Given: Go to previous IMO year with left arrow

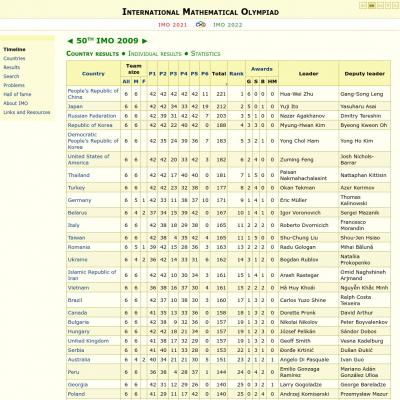Looking at the screenshot, I should click(x=70, y=41).
